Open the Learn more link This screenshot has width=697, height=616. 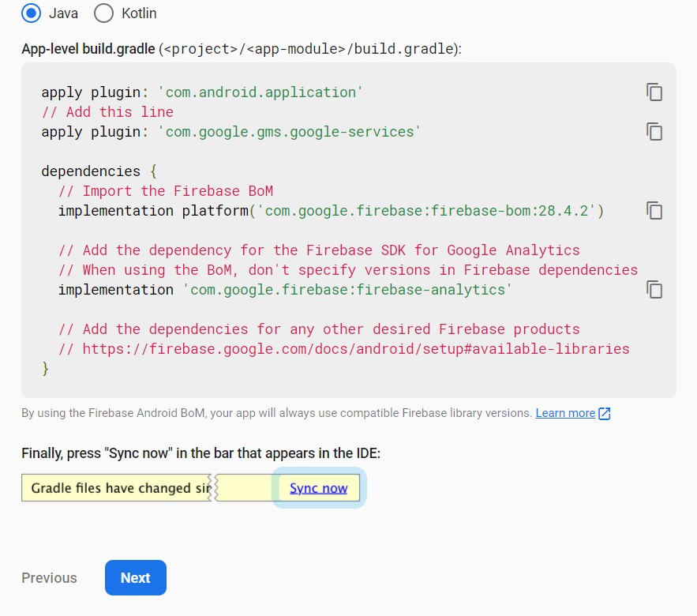(565, 412)
